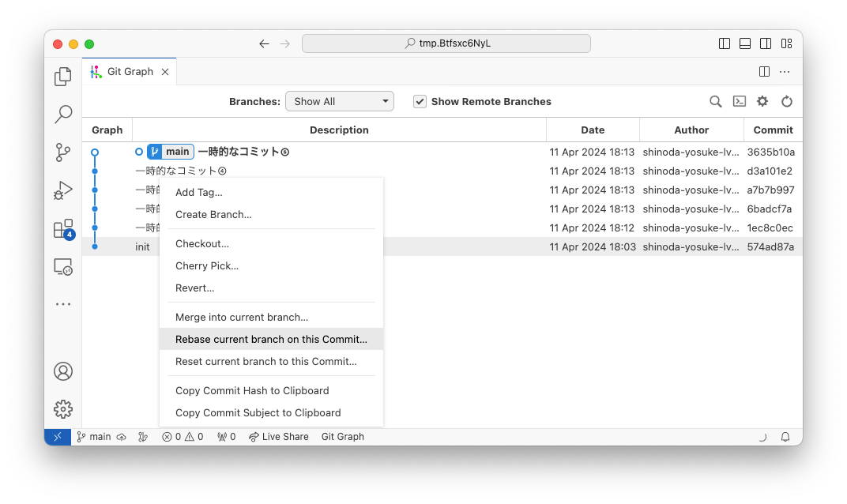Select commit hash 1ec8c0ec
The height and width of the screenshot is (504, 847).
click(x=770, y=228)
